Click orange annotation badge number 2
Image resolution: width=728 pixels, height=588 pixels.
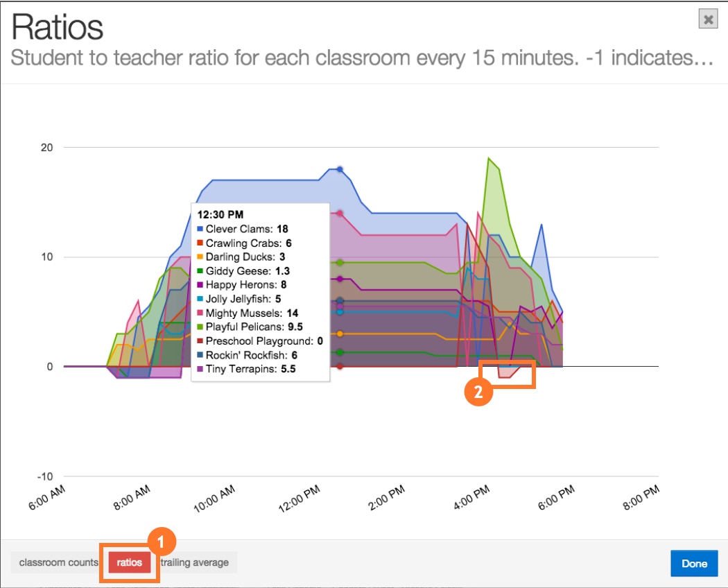(476, 391)
